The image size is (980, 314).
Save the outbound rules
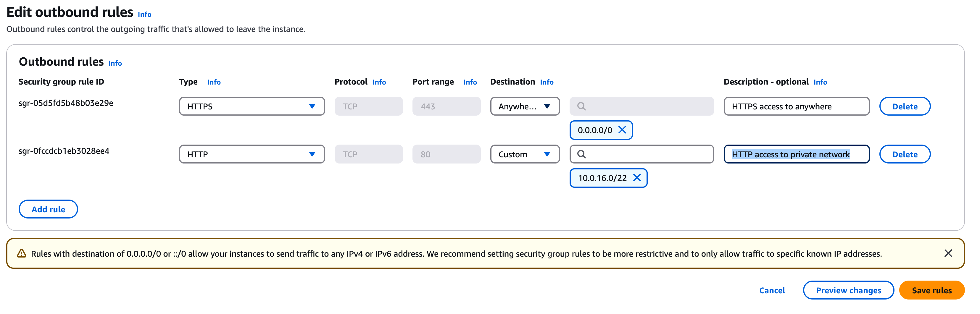point(931,290)
